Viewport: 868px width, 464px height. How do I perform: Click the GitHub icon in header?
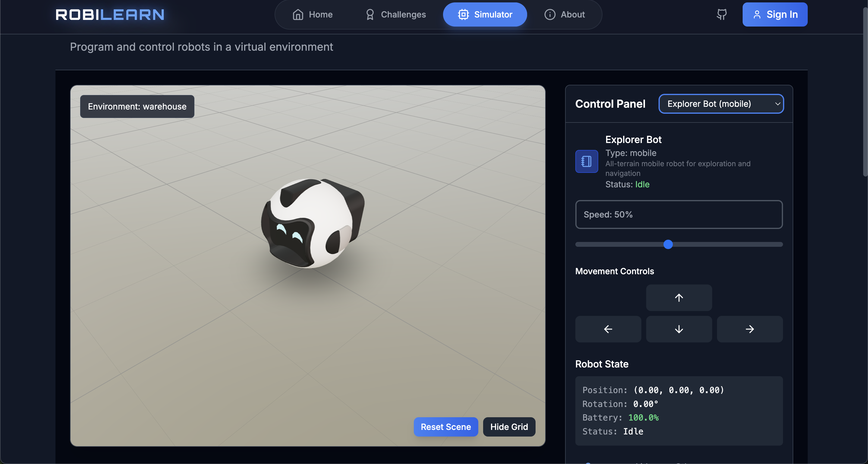722,14
